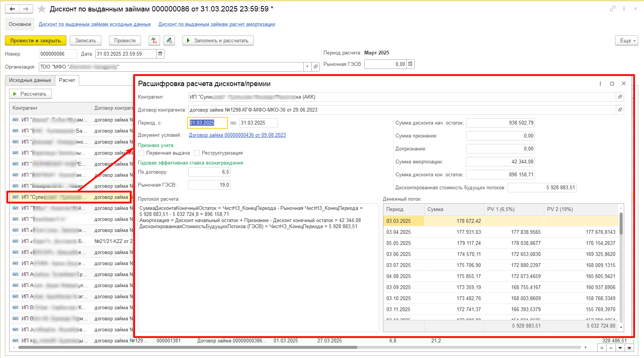Open calculator for Рыночная ГЭСВ field

click(x=410, y=64)
